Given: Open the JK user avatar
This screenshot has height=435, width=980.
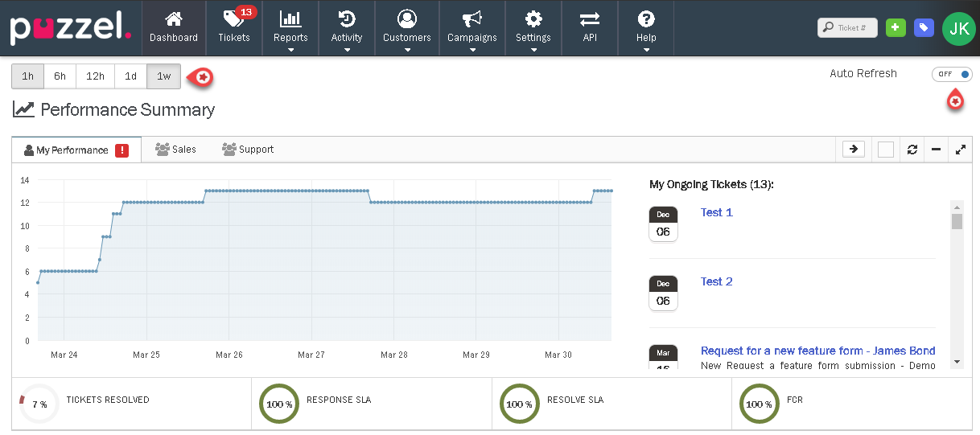Looking at the screenshot, I should (x=958, y=28).
